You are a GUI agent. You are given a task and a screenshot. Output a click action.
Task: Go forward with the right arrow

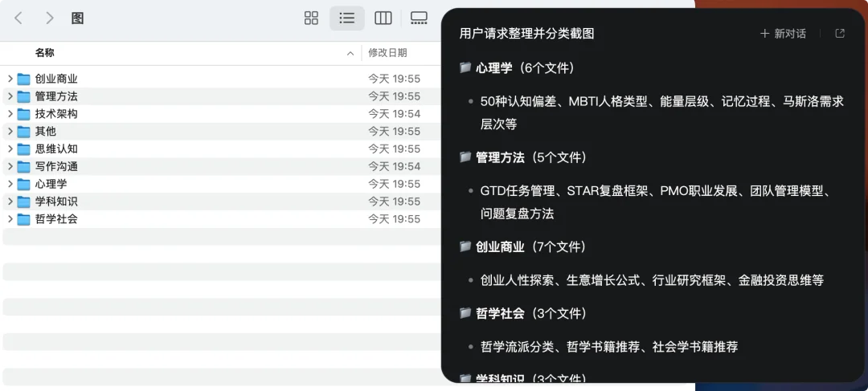coord(50,18)
